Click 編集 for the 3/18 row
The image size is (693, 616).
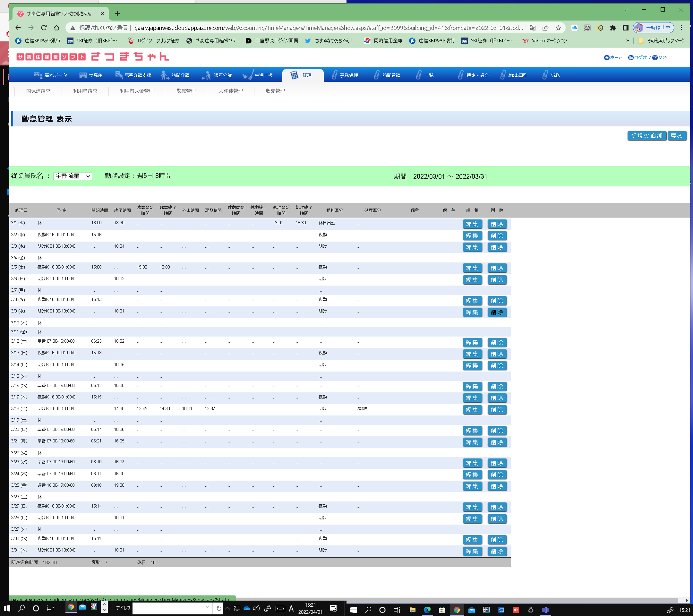pos(472,409)
